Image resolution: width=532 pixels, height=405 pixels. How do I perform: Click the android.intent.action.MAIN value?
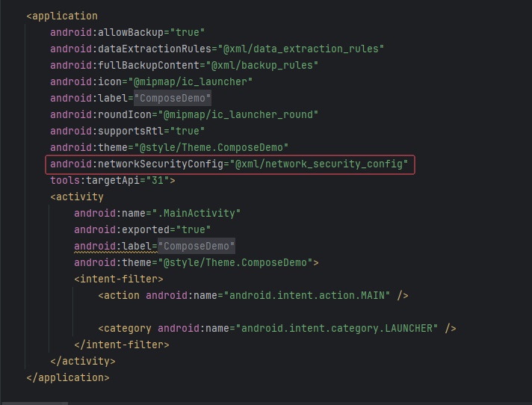pyautogui.click(x=307, y=296)
